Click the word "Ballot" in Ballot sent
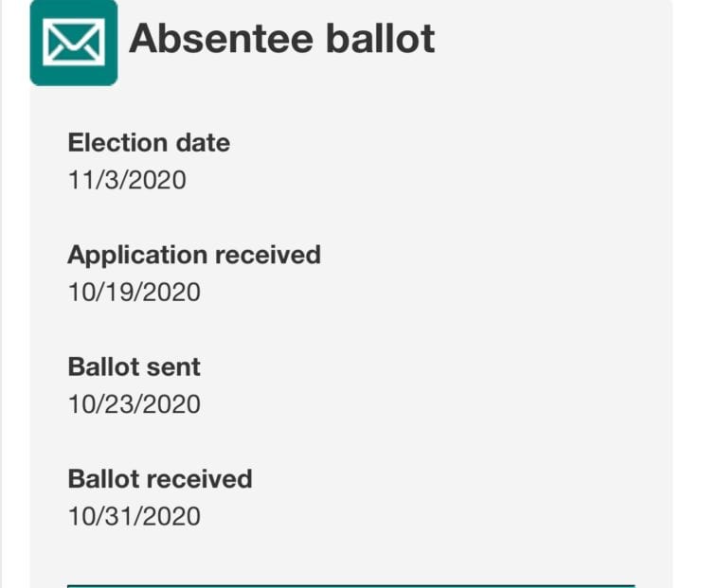 pos(101,366)
